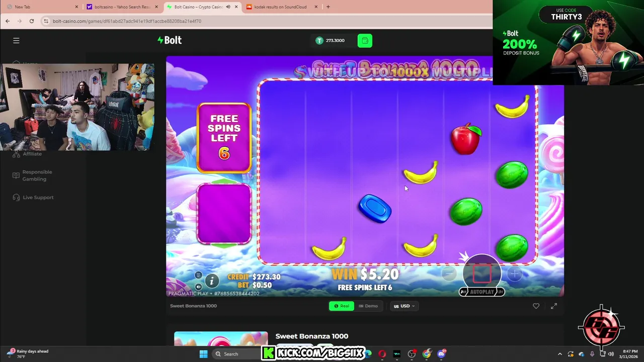
Task: Click the FREE SPINS LEFT 6 panel
Action: [x=224, y=138]
